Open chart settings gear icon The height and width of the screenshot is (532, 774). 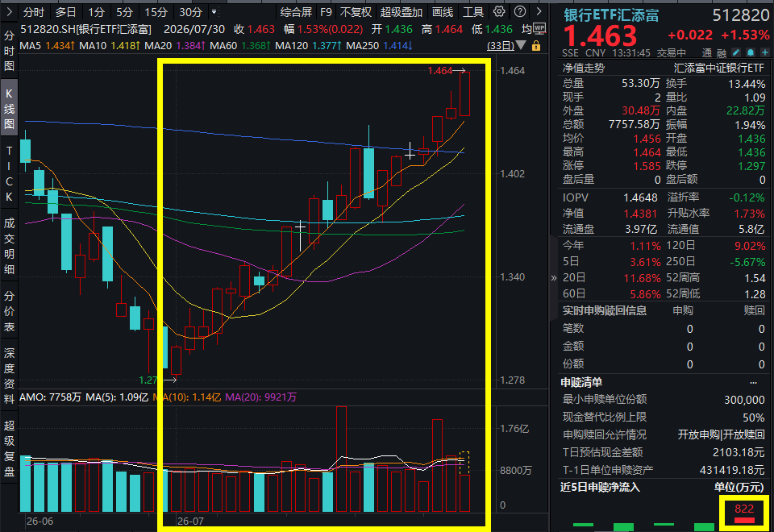(x=500, y=12)
